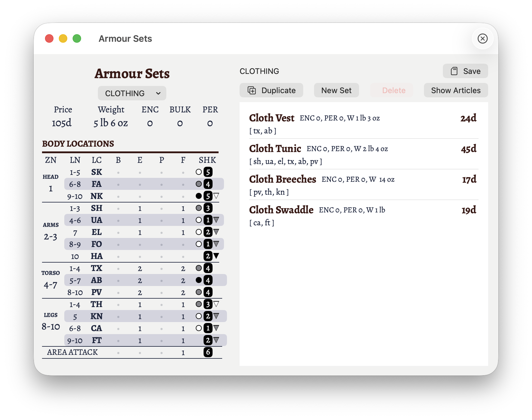
Task: Click the filled black triangle on HA row
Action: (x=216, y=256)
